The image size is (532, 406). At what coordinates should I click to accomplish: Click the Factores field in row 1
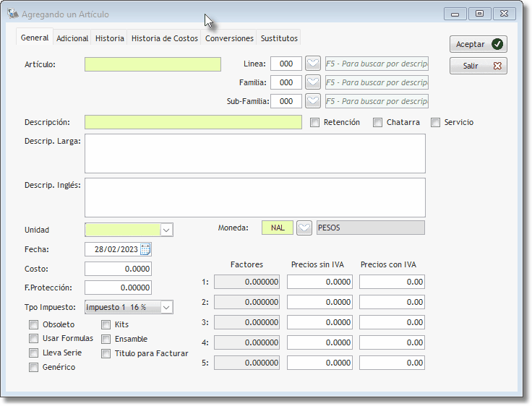(246, 282)
